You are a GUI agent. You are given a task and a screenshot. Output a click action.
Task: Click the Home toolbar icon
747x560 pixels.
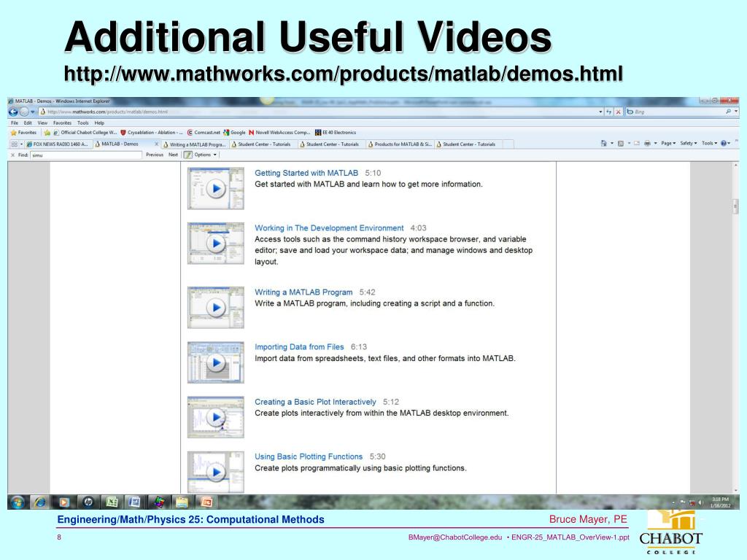point(603,144)
